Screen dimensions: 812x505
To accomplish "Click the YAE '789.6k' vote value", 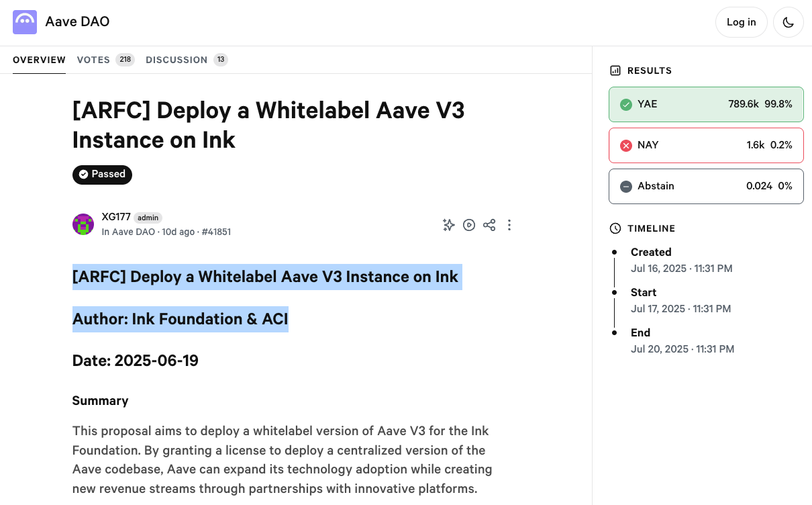I will pos(744,104).
